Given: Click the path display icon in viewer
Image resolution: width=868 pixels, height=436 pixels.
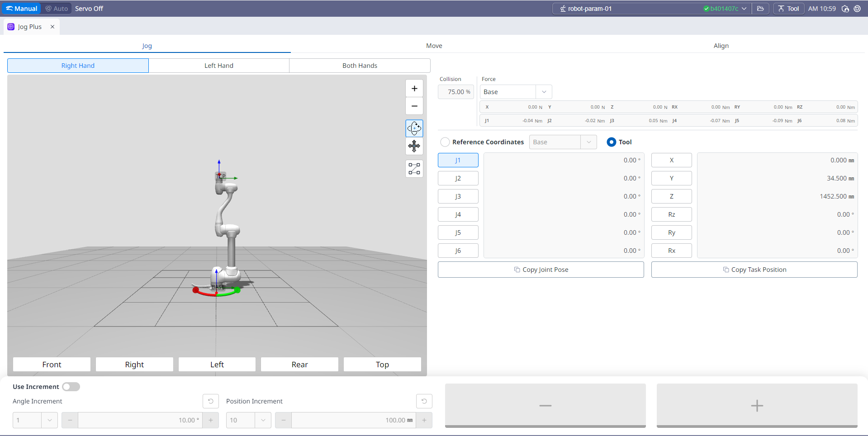Looking at the screenshot, I should [x=414, y=169].
